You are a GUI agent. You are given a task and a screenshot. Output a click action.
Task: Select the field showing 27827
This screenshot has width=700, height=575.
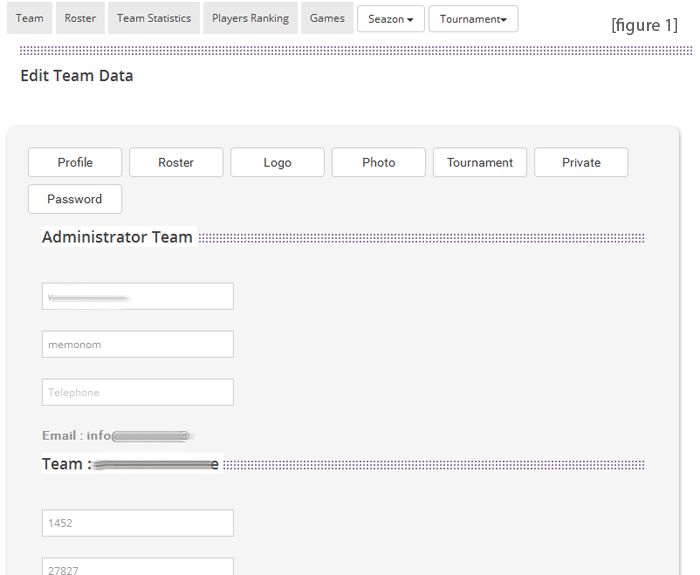point(138,567)
